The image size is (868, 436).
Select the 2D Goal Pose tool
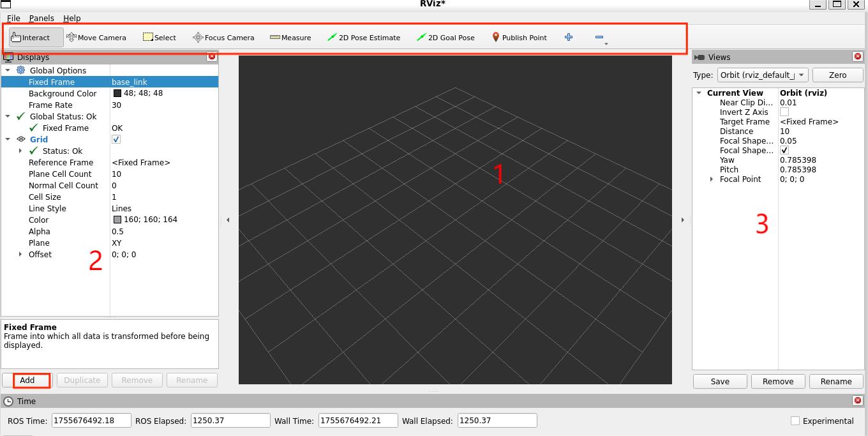[445, 37]
